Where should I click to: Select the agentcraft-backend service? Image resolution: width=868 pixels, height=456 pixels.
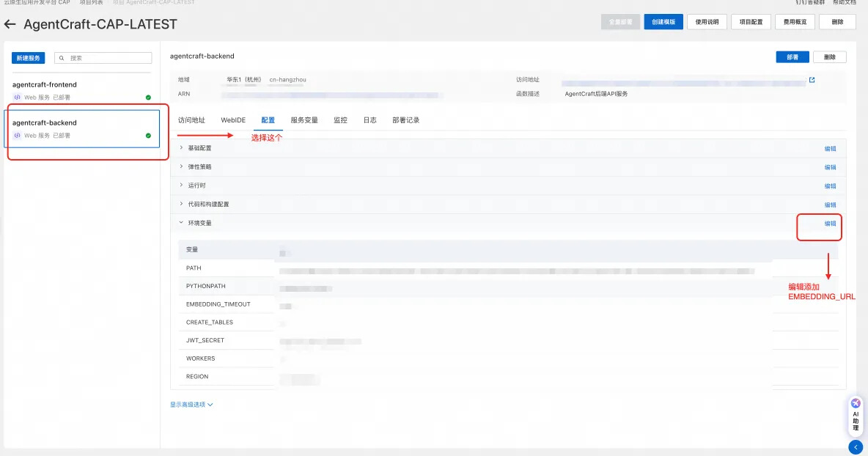click(82, 128)
